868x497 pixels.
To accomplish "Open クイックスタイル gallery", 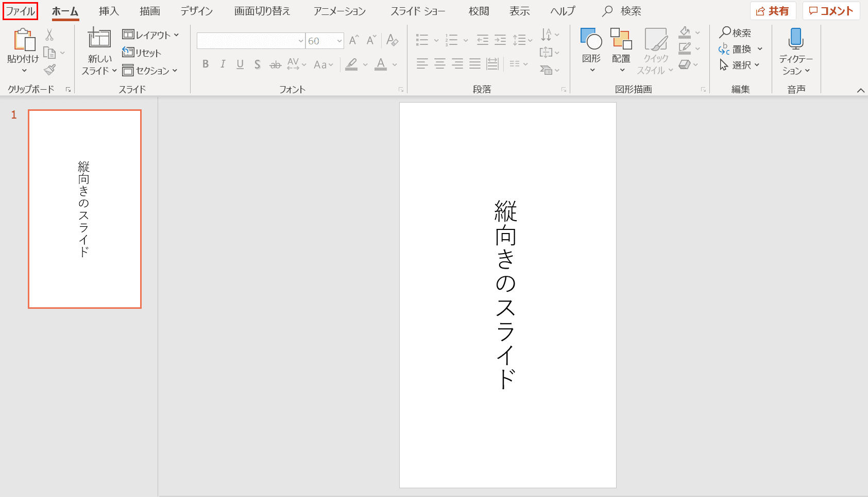I will point(655,52).
